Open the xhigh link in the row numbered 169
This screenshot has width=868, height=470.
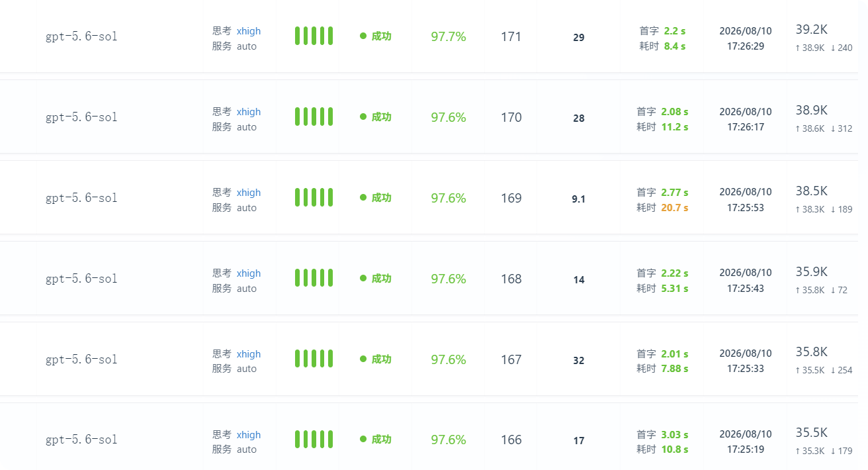249,193
